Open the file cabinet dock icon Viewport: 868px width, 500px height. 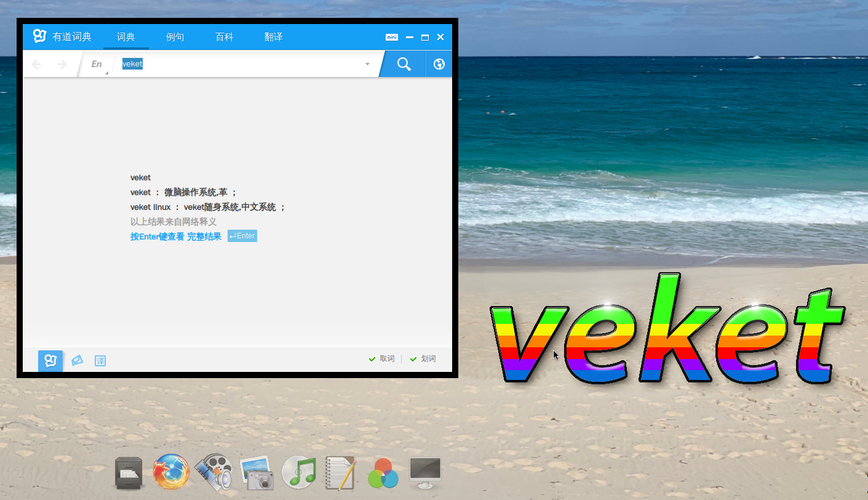click(x=129, y=473)
